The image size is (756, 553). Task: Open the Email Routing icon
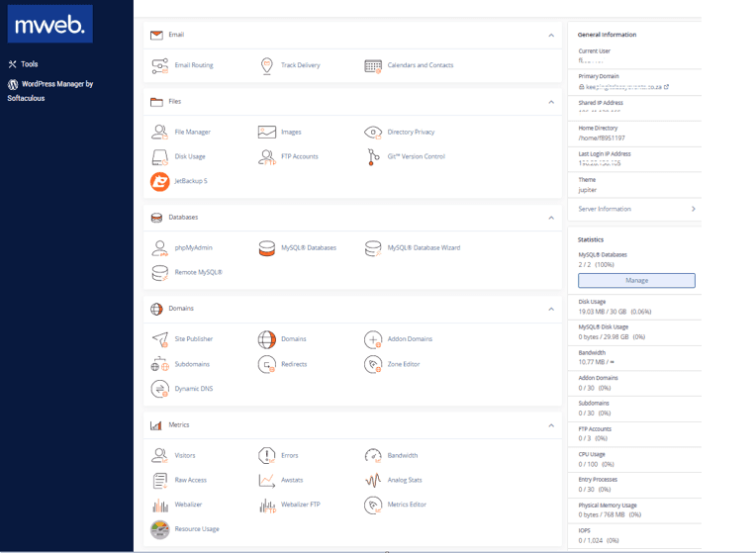(x=160, y=65)
